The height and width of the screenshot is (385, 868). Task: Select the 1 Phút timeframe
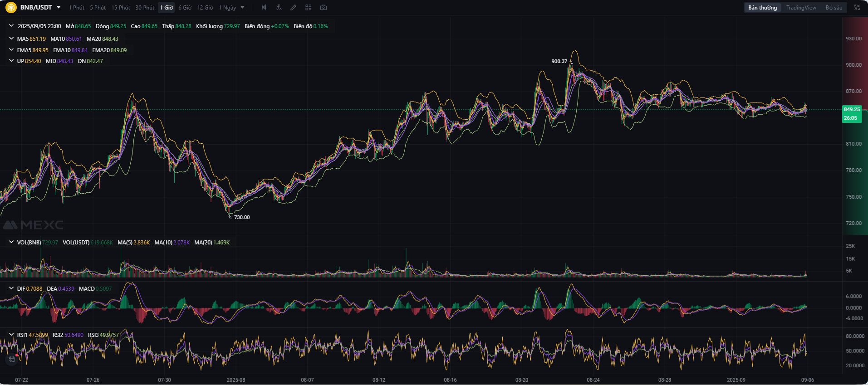77,8
